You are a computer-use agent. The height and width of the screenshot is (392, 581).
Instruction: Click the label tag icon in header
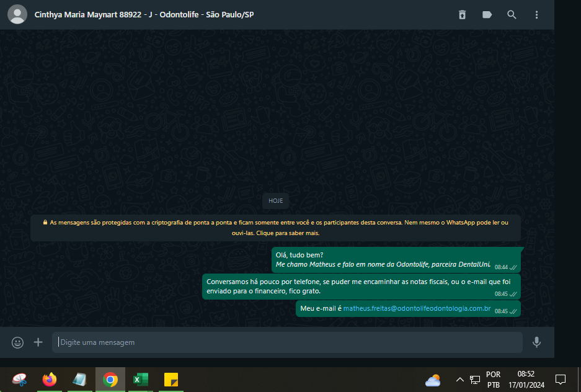point(487,15)
